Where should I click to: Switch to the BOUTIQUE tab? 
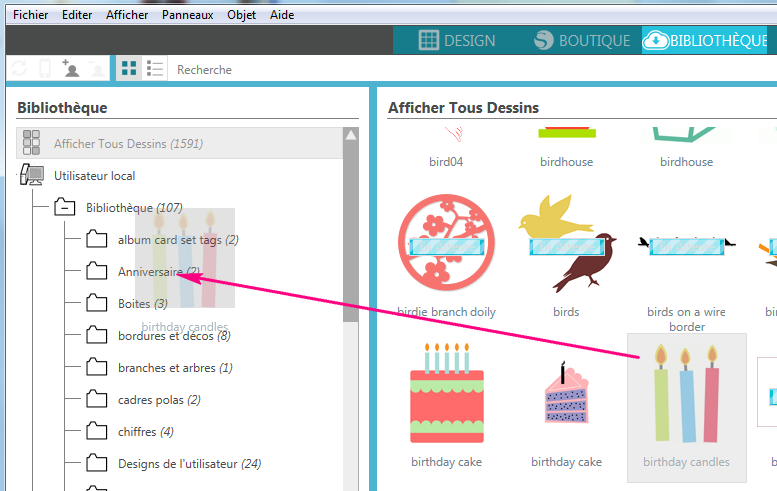click(582, 40)
